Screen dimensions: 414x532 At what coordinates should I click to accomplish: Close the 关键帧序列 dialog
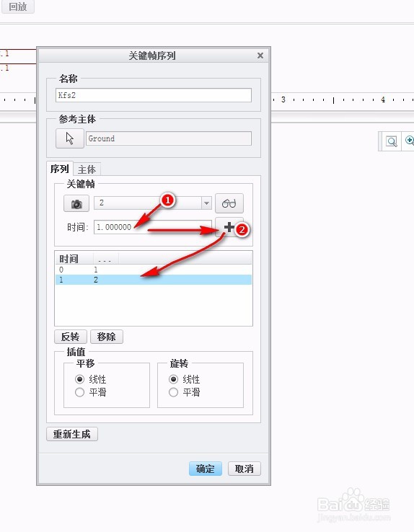pyautogui.click(x=260, y=56)
